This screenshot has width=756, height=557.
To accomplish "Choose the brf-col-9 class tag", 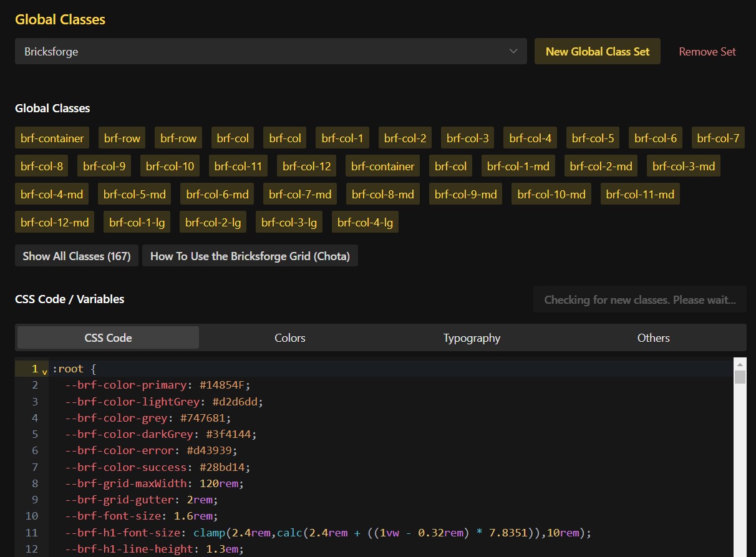I will (x=104, y=166).
